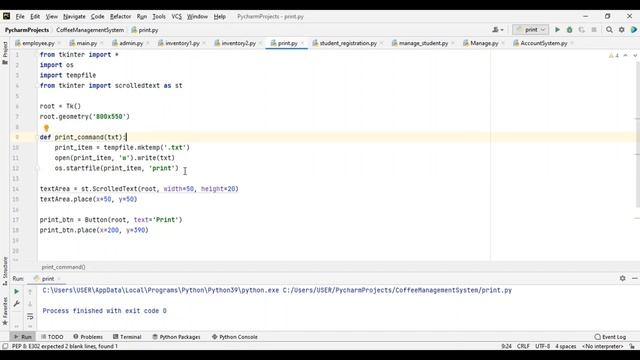Start debugging with the bug icon
The height and width of the screenshot is (360, 640).
(569, 30)
